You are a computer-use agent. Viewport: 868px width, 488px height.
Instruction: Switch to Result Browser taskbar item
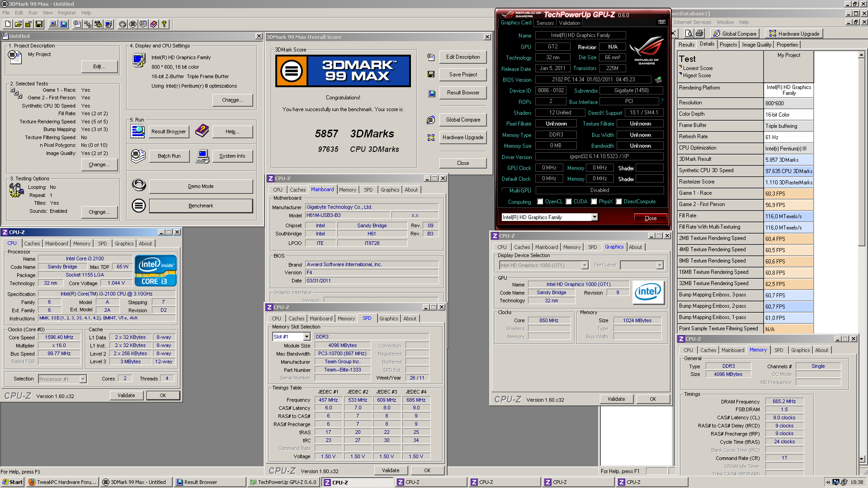pyautogui.click(x=210, y=482)
